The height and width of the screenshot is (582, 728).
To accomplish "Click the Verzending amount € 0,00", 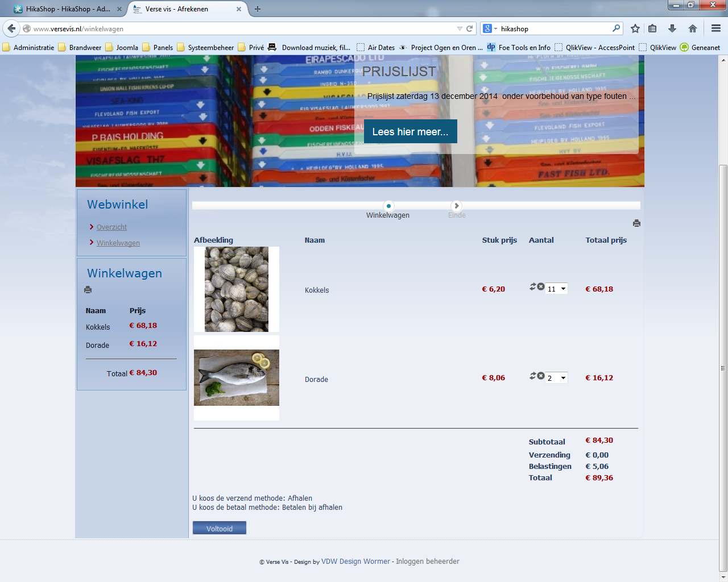I will (x=597, y=455).
